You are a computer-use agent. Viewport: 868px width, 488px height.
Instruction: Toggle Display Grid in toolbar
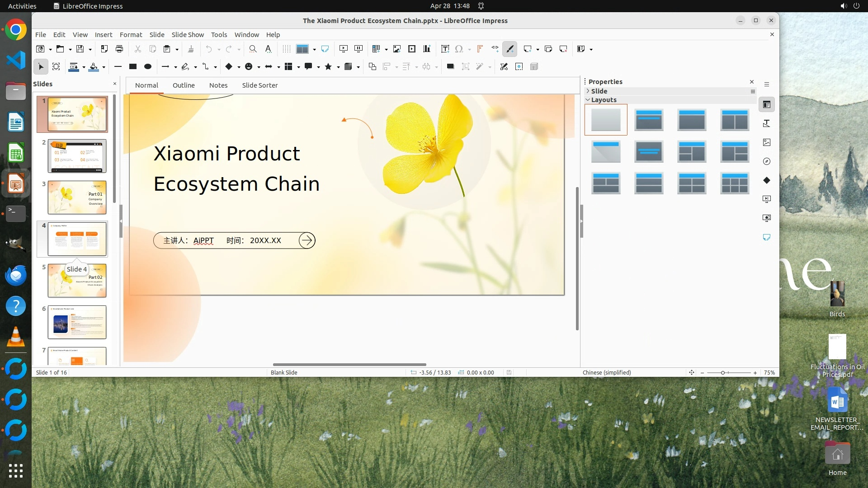click(287, 49)
